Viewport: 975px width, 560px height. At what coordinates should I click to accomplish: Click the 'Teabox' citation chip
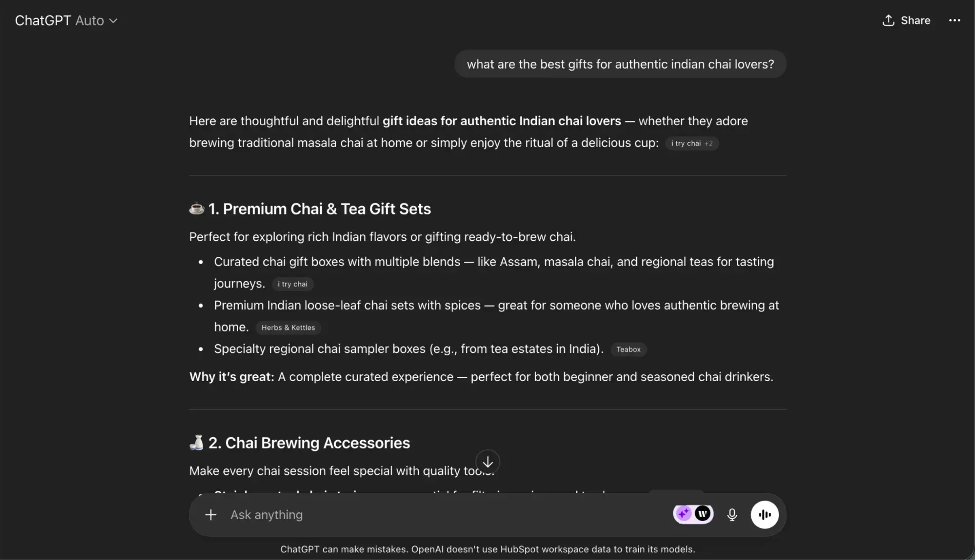628,349
